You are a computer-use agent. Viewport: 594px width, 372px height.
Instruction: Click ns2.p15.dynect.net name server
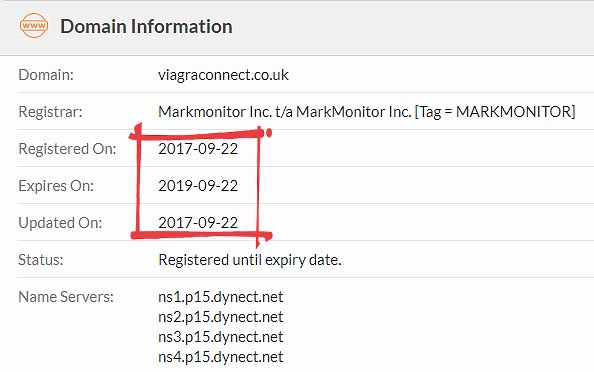coord(220,317)
